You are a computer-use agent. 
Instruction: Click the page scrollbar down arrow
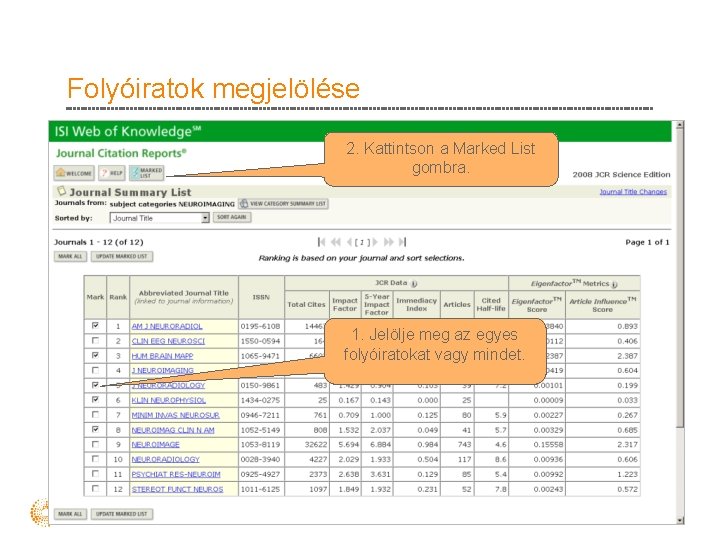pyautogui.click(x=680, y=520)
